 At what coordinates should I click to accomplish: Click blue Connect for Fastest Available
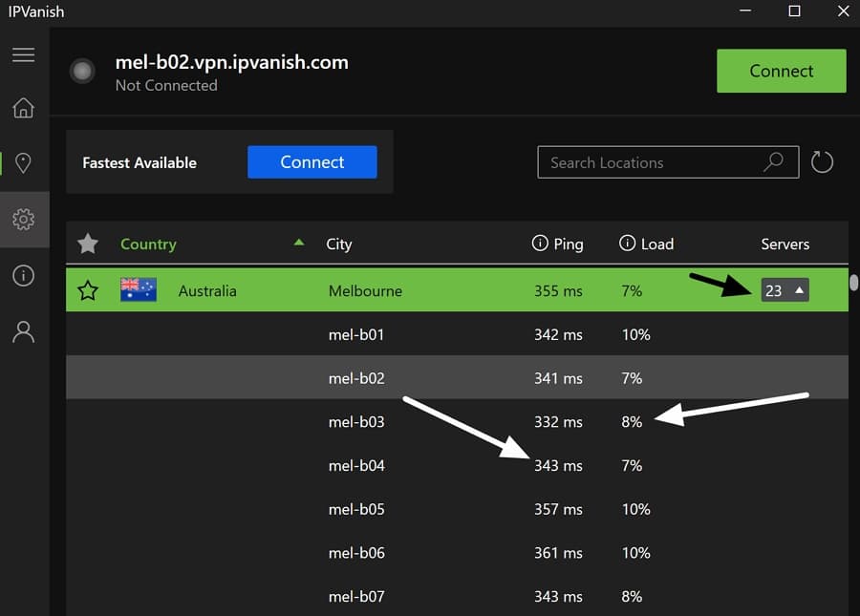point(312,161)
